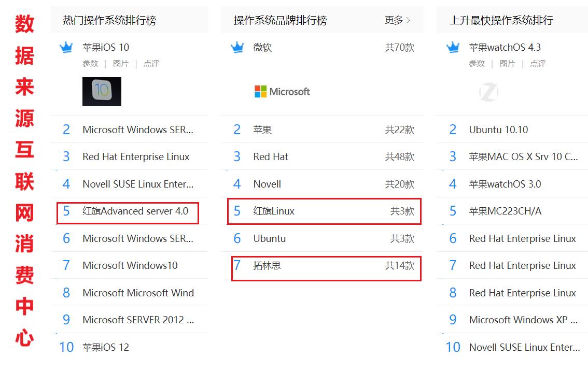Open the sixth-ranked Microsoft Windows SER... entry
This screenshot has height=372, width=588.
coord(138,239)
